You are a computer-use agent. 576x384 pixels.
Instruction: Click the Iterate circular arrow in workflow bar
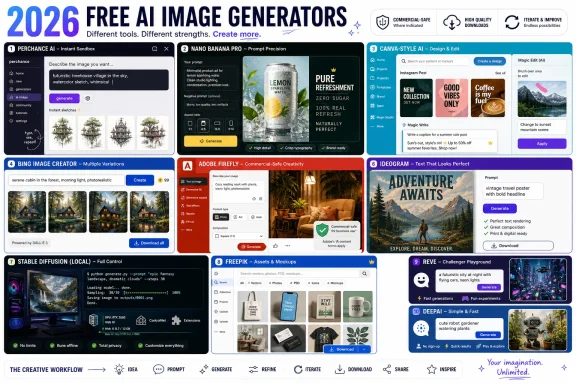coord(298,369)
